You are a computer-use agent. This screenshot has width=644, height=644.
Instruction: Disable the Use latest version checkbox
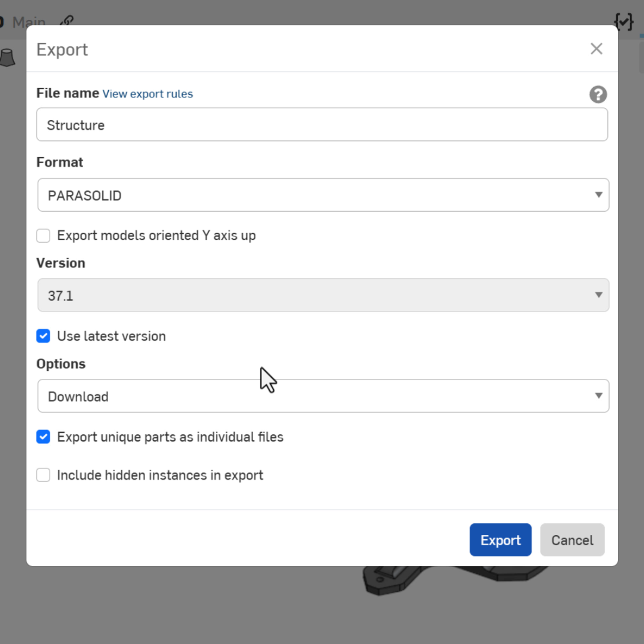(43, 336)
